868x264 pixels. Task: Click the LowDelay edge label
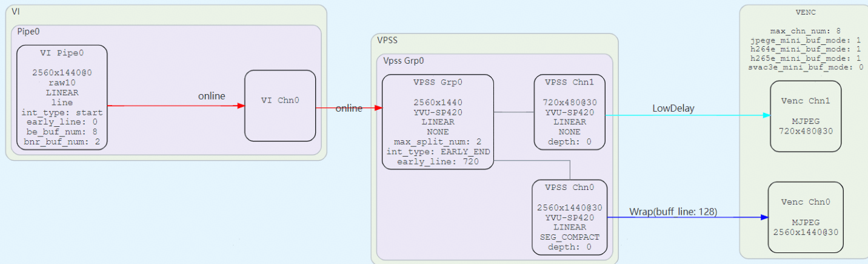point(673,108)
